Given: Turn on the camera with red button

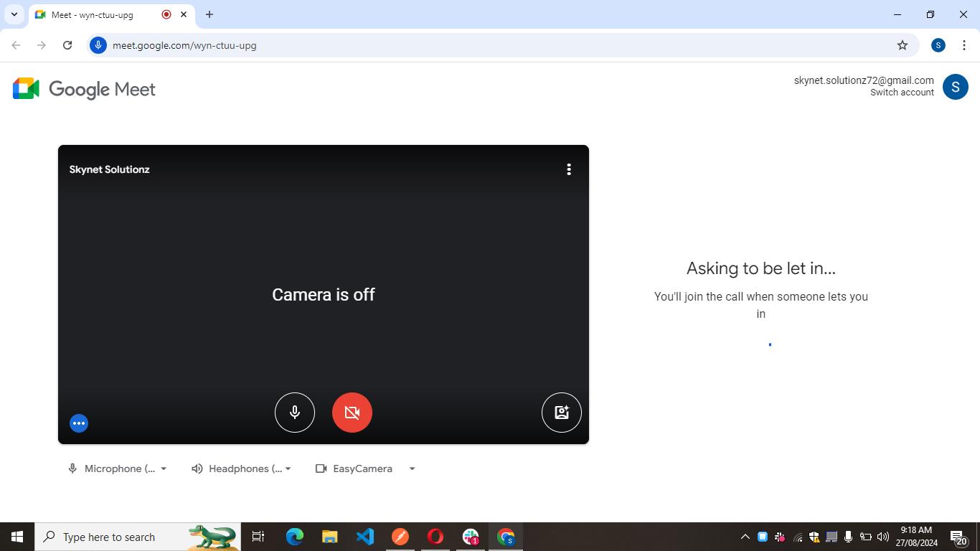Looking at the screenshot, I should [x=352, y=413].
